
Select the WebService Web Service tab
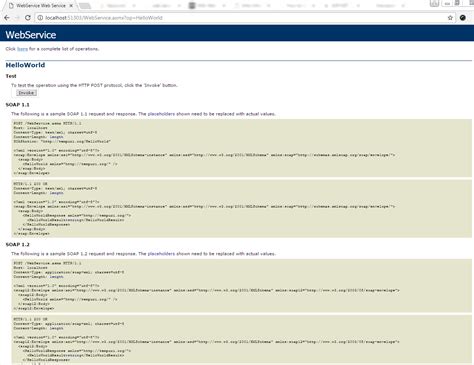(x=41, y=6)
